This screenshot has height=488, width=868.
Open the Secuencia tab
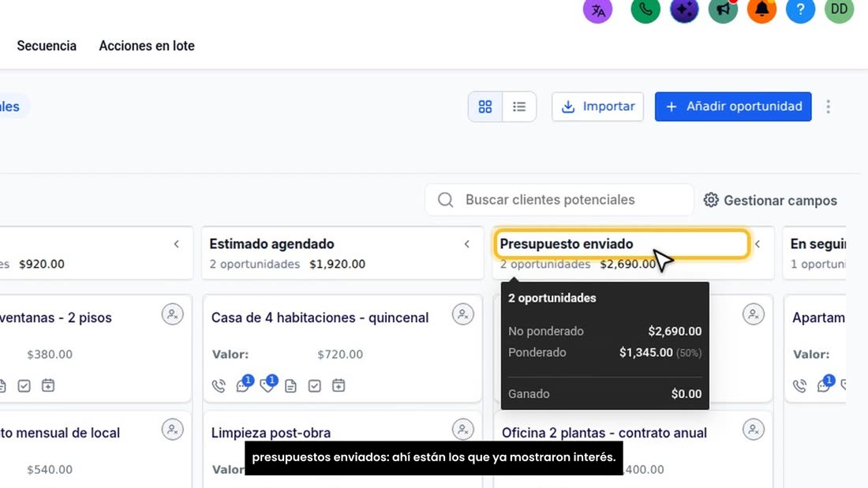pyautogui.click(x=47, y=46)
